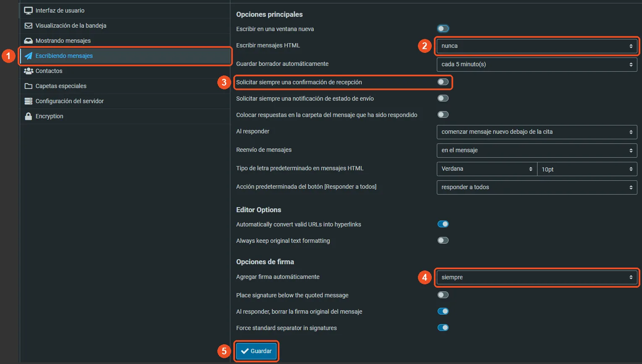Open the 10pt font size dropdown
This screenshot has width=642, height=364.
587,169
